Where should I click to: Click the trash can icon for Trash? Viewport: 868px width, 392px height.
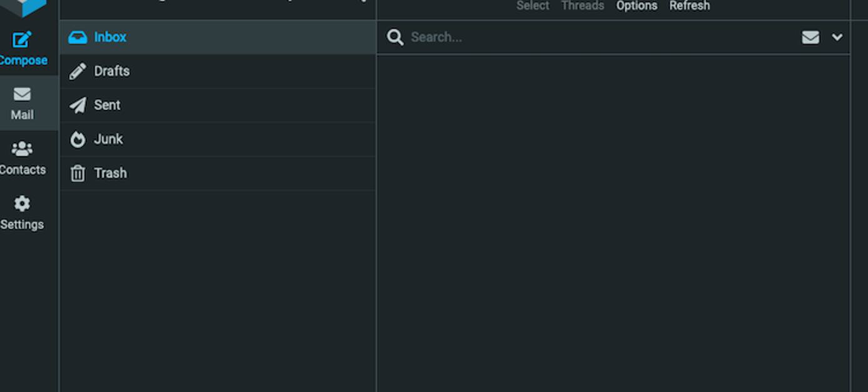(x=78, y=173)
